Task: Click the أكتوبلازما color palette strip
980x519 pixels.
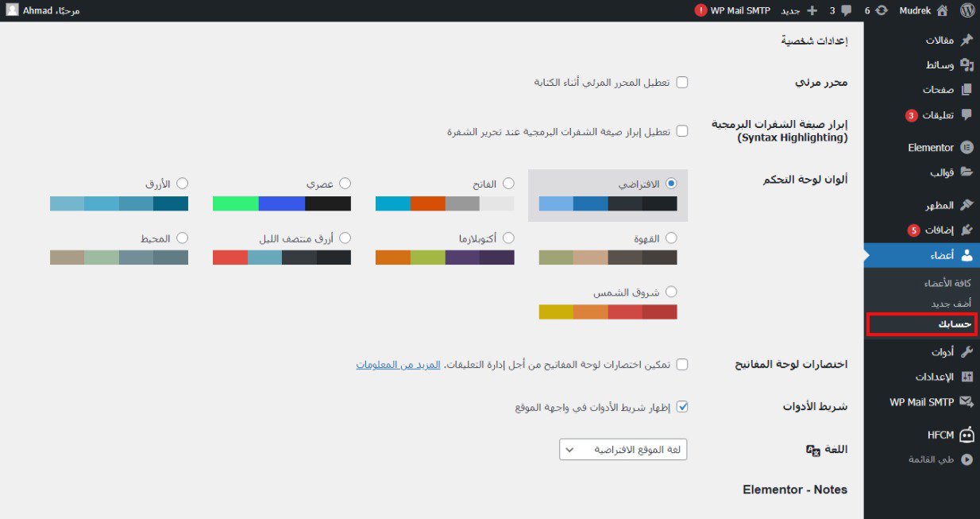Action: click(x=445, y=258)
